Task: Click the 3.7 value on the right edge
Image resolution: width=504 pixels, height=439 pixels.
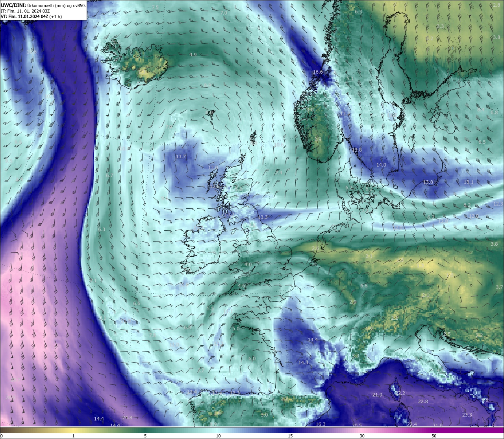Action: pyautogui.click(x=499, y=287)
